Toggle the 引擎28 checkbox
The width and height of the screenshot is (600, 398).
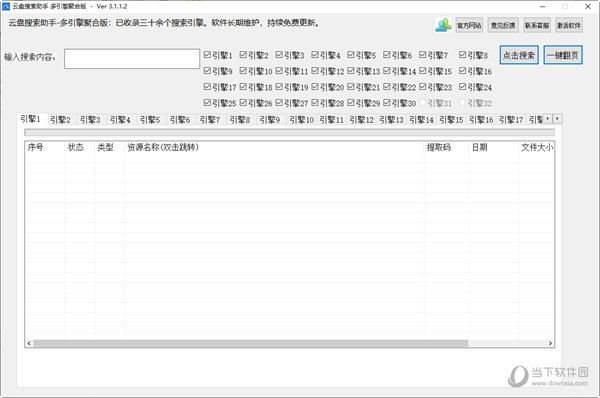pos(315,103)
